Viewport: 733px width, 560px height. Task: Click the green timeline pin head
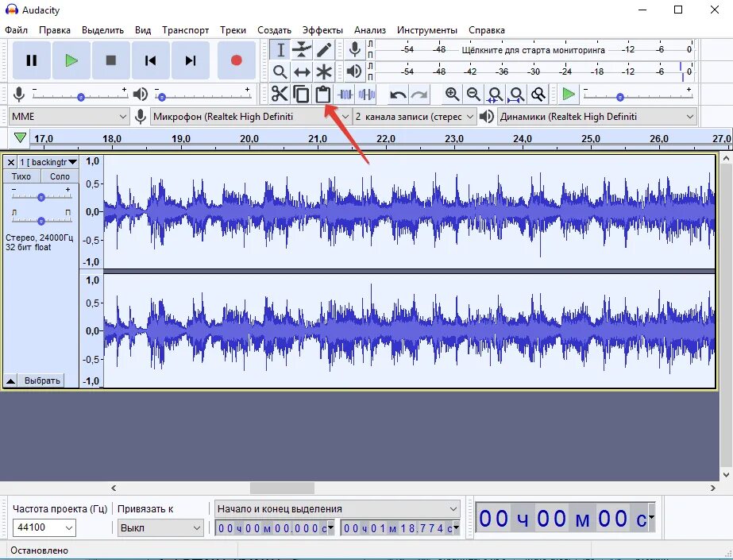pyautogui.click(x=20, y=137)
